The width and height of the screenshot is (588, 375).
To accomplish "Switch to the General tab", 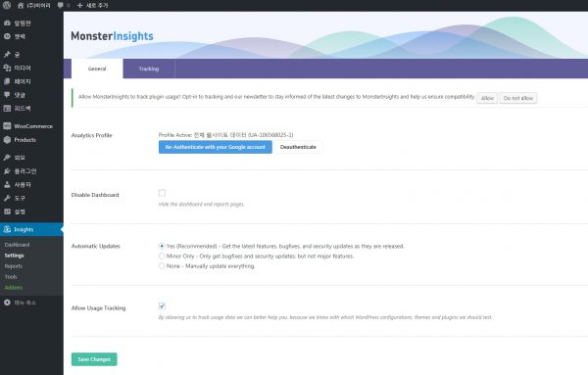I will tap(97, 69).
